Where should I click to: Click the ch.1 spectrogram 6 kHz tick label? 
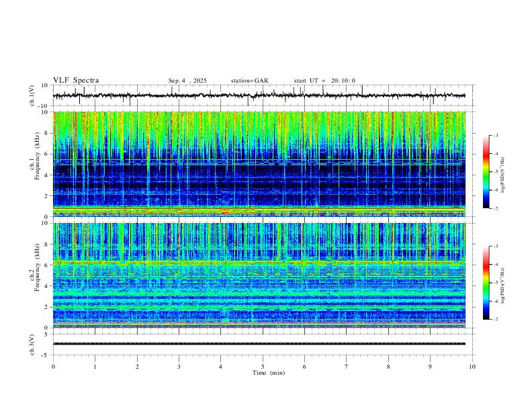(x=46, y=154)
